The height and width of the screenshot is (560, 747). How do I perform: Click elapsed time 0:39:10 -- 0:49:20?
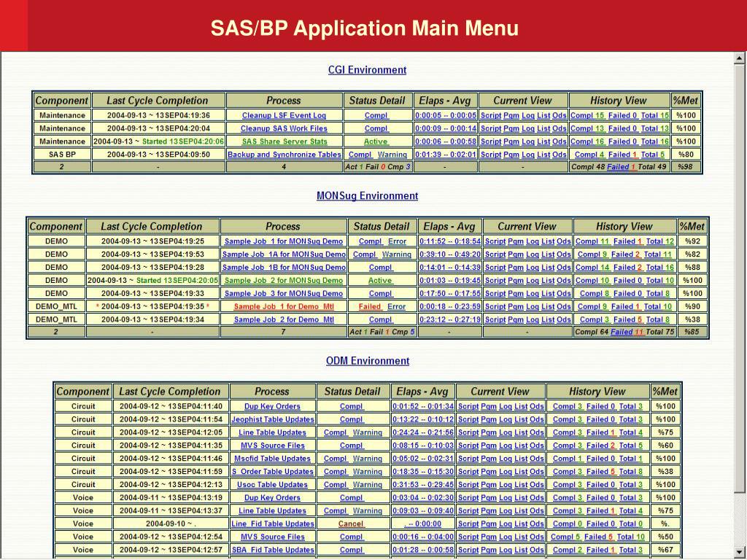450,254
